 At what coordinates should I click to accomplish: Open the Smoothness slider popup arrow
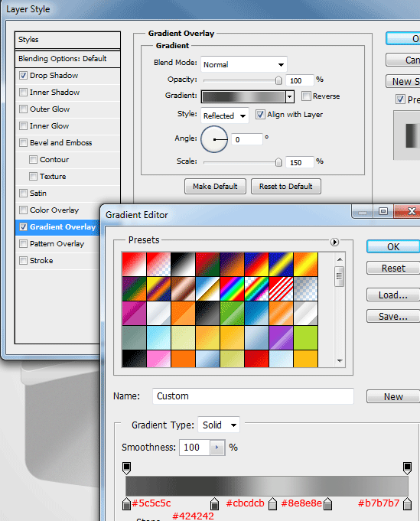[x=217, y=448]
